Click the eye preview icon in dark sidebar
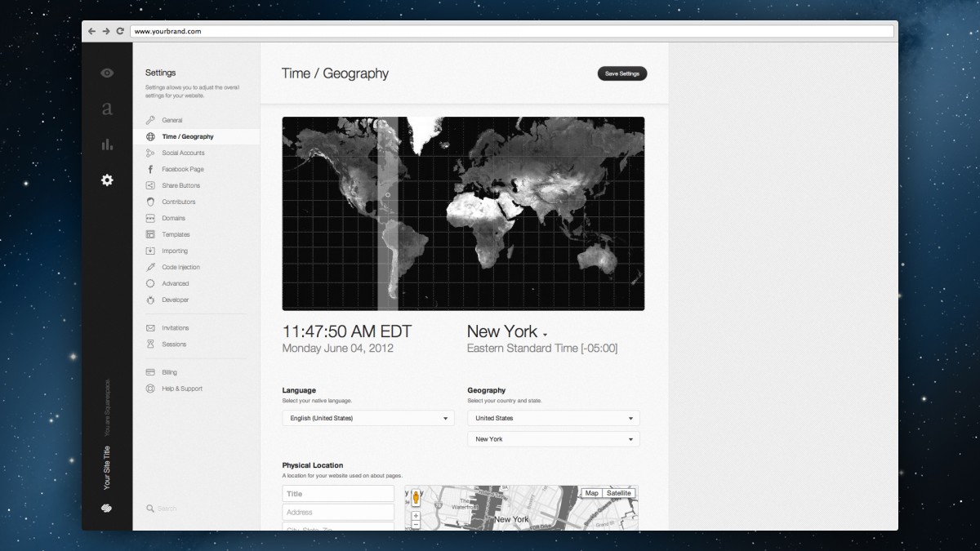Screen dimensions: 980x551 [107, 73]
